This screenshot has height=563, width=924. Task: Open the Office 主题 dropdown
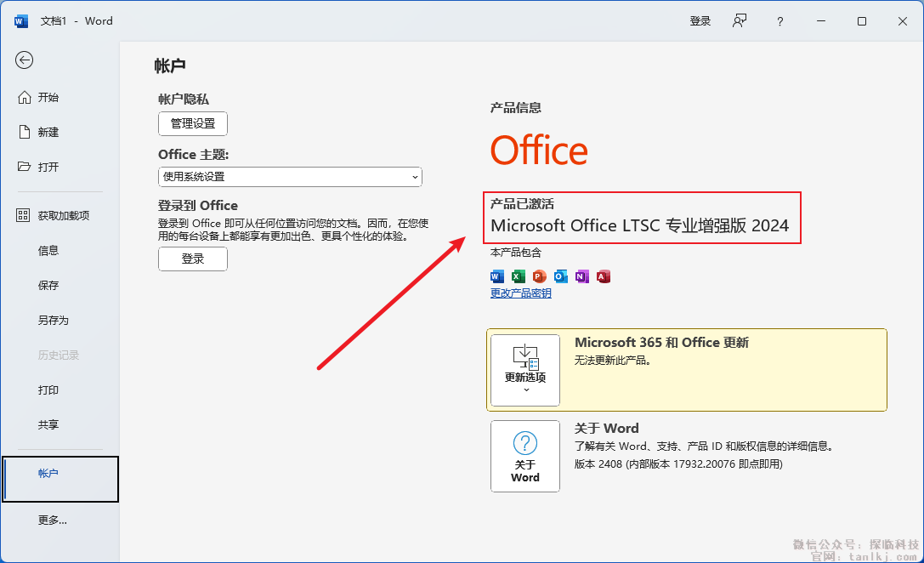(290, 177)
